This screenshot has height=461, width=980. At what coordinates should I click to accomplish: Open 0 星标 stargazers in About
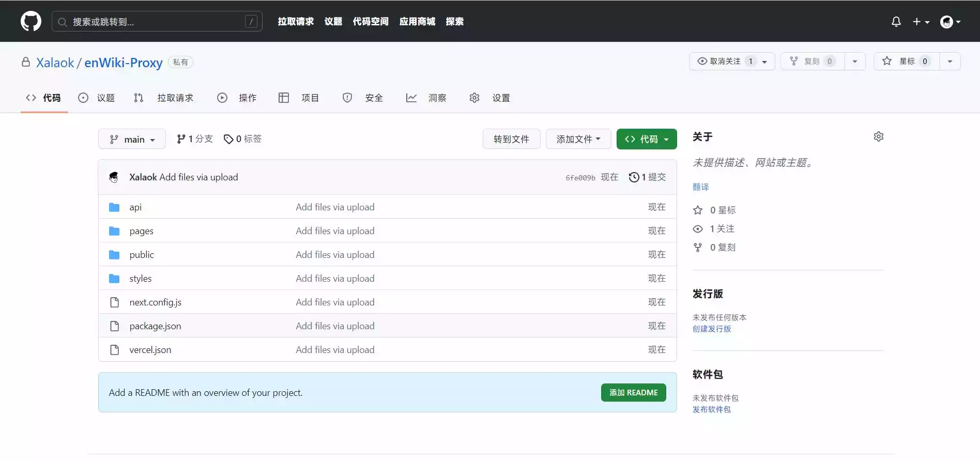715,210
